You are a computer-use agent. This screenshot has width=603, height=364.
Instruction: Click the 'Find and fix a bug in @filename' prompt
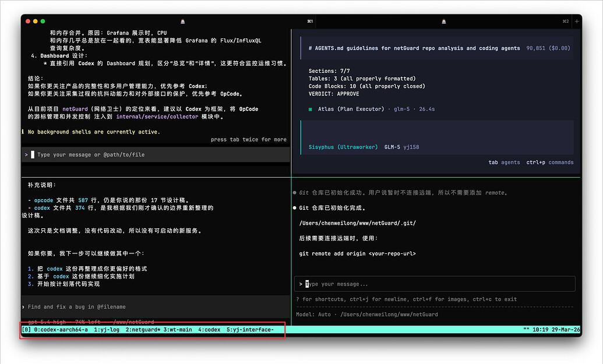(156, 307)
